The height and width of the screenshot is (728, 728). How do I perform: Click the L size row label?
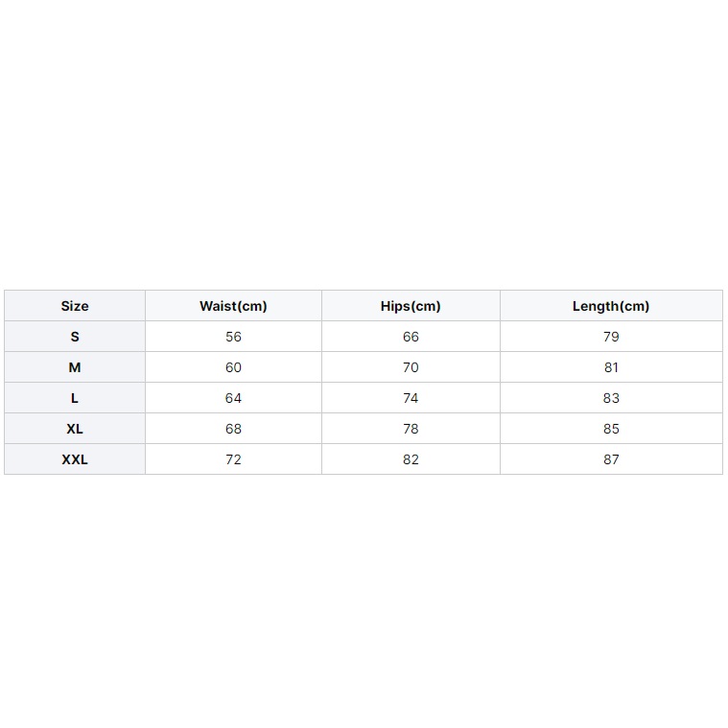click(74, 398)
